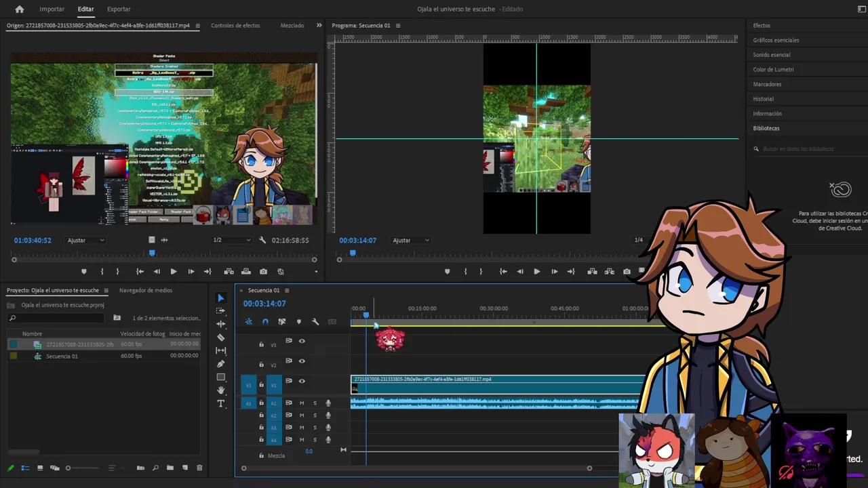Viewport: 868px width, 488px height.
Task: Select the Razor tool
Action: (x=220, y=338)
